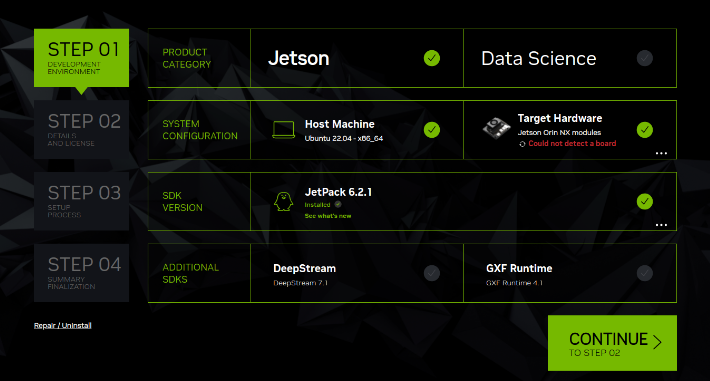This screenshot has width=710, height=381.
Task: Open the Repair / Uninstall link
Action: pos(62,325)
